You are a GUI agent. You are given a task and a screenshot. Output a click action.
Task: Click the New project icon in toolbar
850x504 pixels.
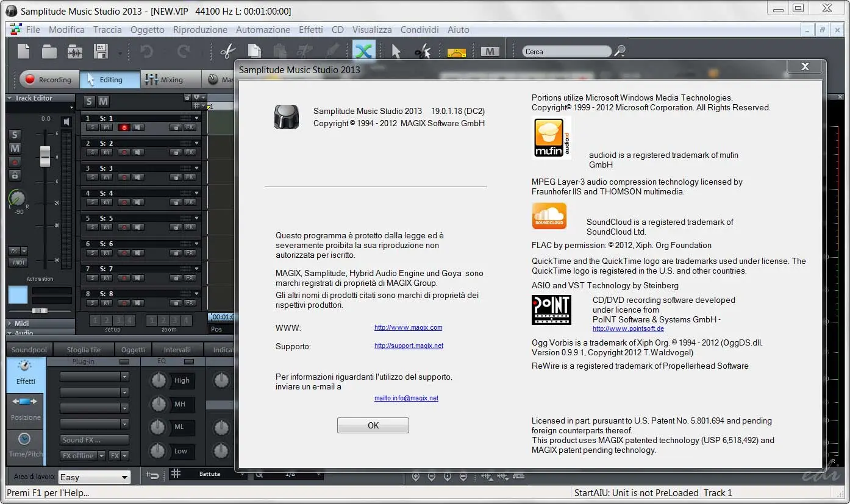[23, 51]
